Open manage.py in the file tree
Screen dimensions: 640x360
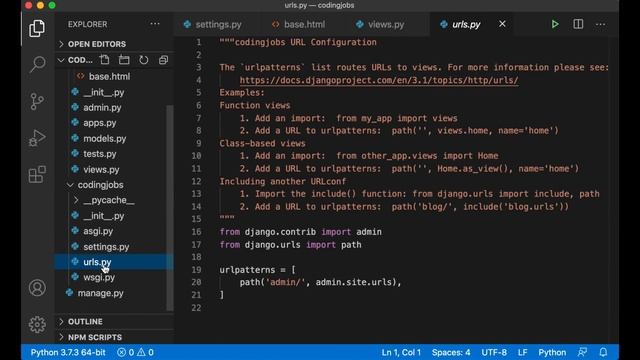pos(100,293)
